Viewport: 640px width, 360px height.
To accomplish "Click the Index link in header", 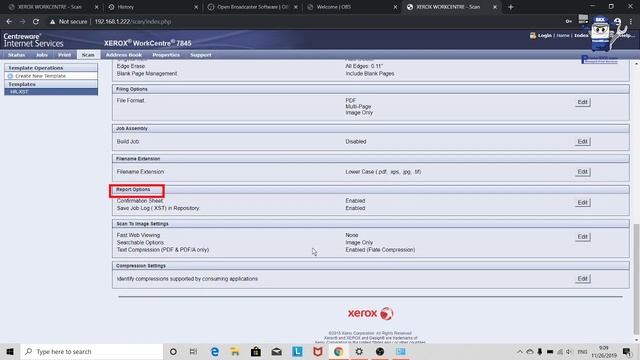I will (581, 36).
